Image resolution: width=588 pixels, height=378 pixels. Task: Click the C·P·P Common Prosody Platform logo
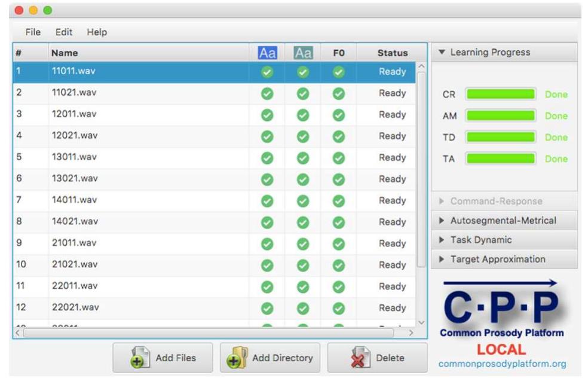point(502,309)
